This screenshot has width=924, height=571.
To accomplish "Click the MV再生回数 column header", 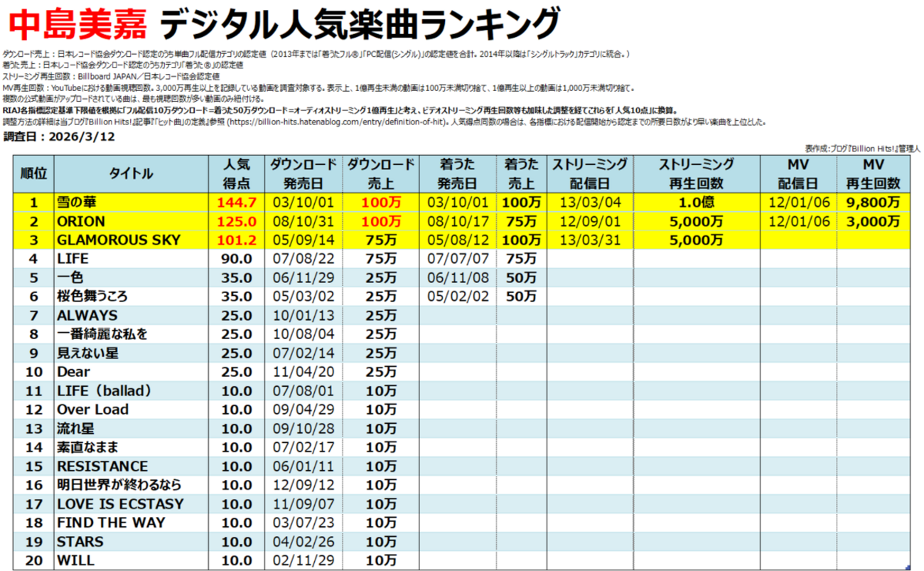I will pos(874,174).
